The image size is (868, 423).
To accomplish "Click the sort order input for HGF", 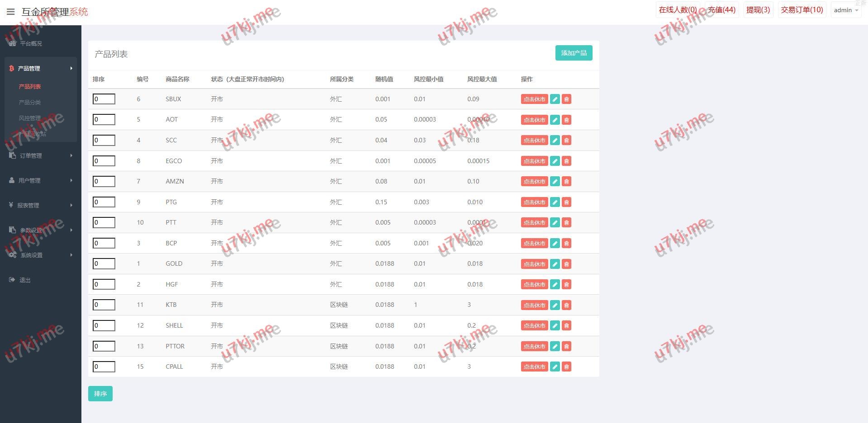I will tap(104, 284).
